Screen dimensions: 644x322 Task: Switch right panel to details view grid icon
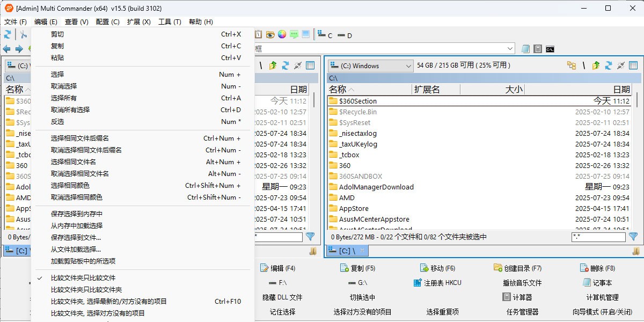(633, 65)
